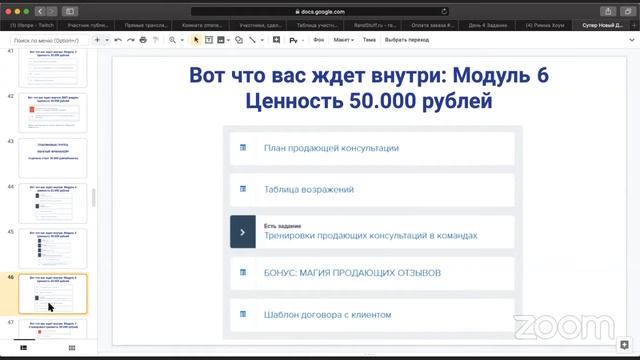Viewport: 640px width, 360px height.
Task: Open the zoom level dropdown arrow
Action: [x=182, y=40]
